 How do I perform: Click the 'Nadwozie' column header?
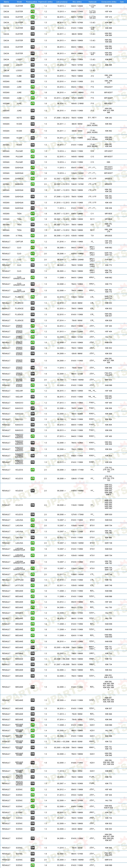[x=92, y=2]
